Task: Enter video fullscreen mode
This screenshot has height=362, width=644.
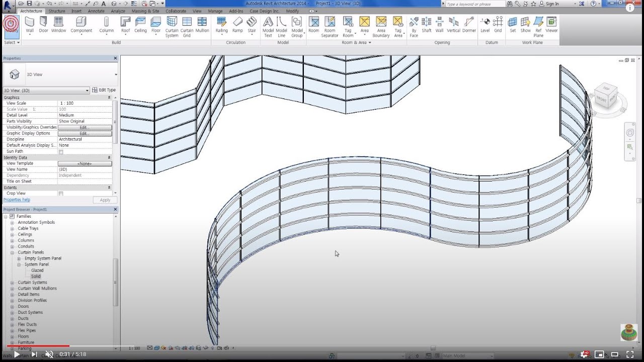Action: click(x=629, y=354)
